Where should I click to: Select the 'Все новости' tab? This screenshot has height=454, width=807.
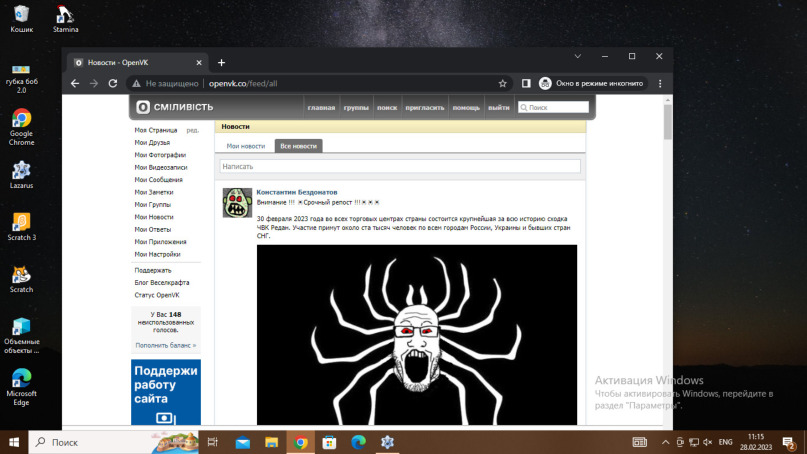(298, 146)
